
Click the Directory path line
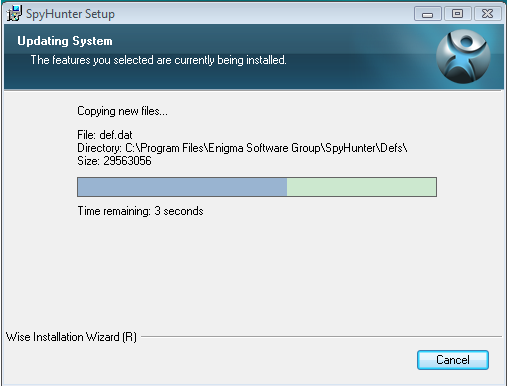click(242, 148)
